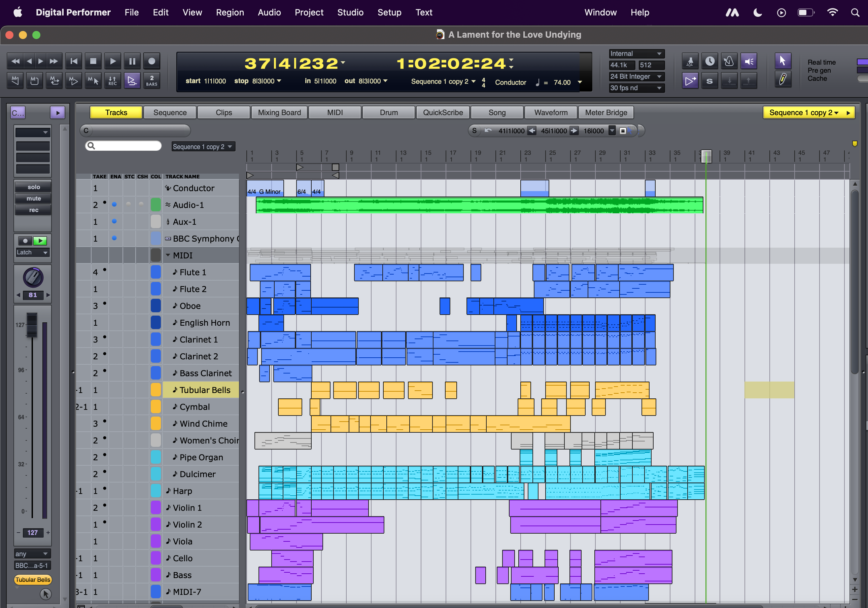868x608 pixels.
Task: Open the Studio menu
Action: pos(350,12)
